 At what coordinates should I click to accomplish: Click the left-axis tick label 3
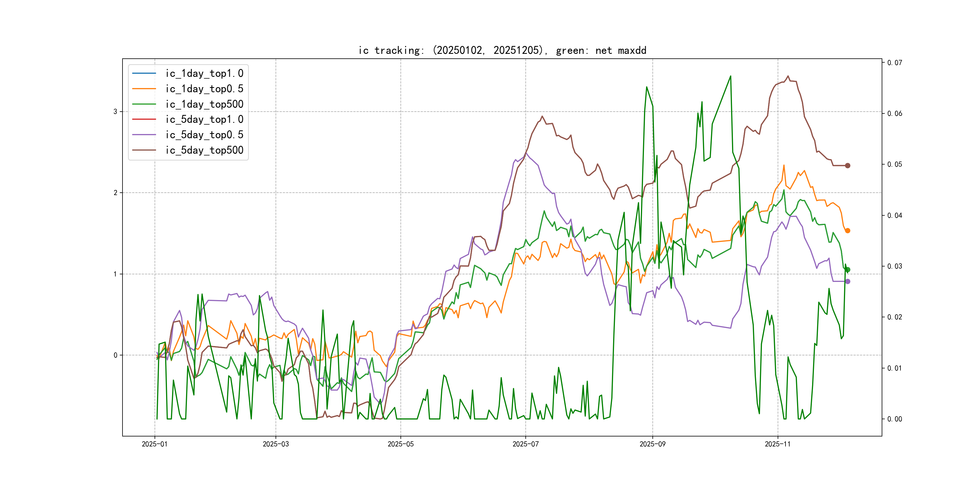click(115, 112)
